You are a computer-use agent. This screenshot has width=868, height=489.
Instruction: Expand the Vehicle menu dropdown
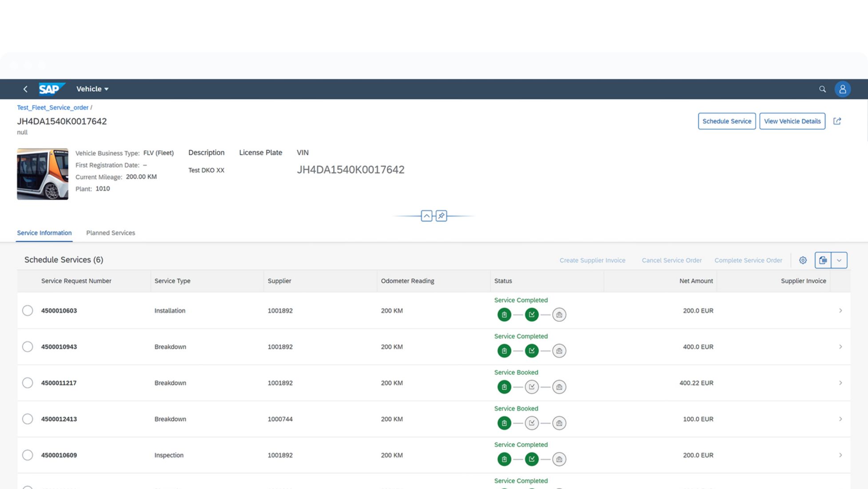pyautogui.click(x=92, y=89)
